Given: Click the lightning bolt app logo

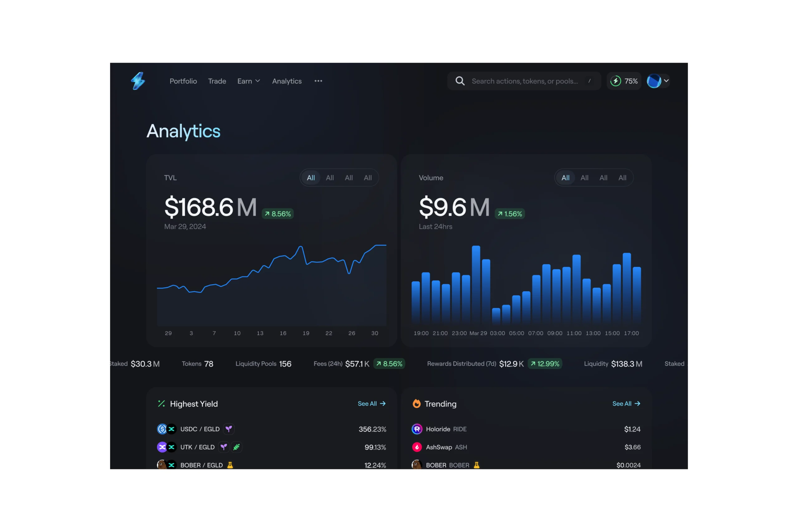Looking at the screenshot, I should tap(138, 81).
